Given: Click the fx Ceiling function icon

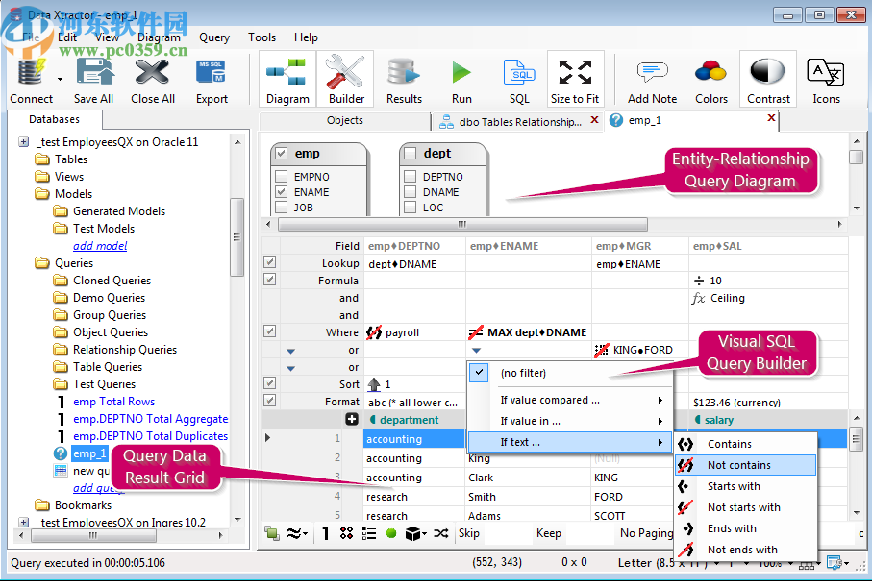Looking at the screenshot, I should [699, 298].
